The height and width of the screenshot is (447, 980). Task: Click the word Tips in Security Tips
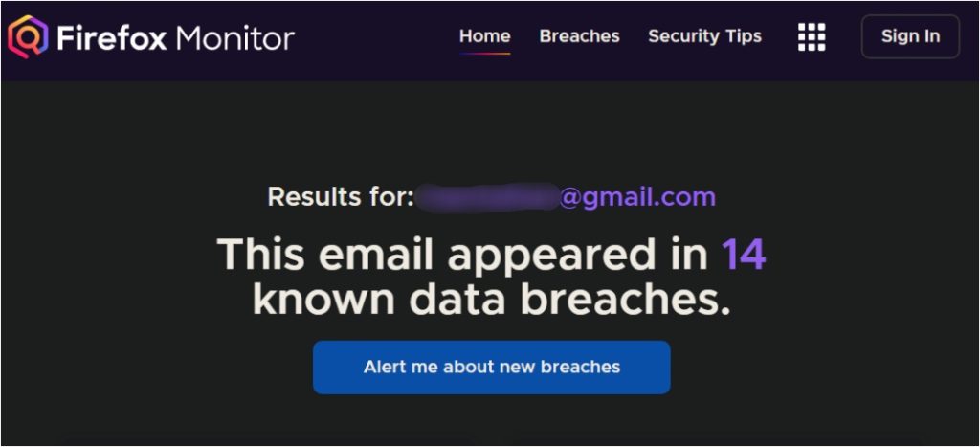click(x=741, y=37)
